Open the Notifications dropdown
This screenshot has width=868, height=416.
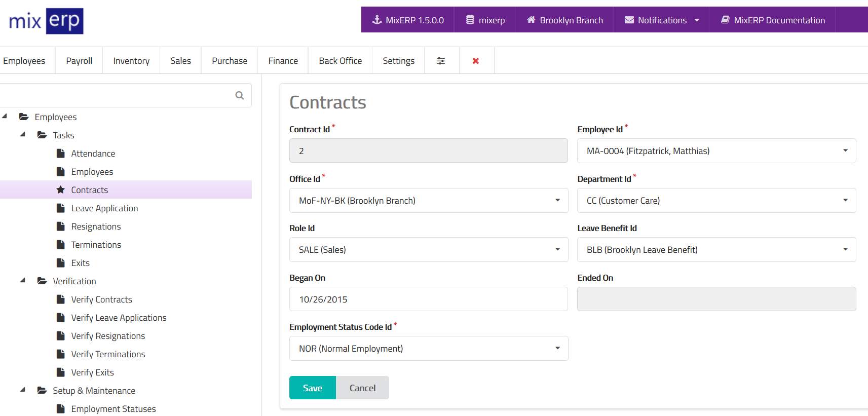[661, 20]
